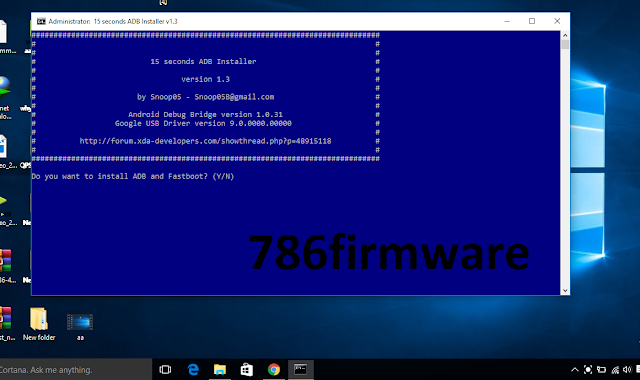The height and width of the screenshot is (380, 640).
Task: Click the '15 seconds ADB Installer' heading text
Action: pos(203,62)
